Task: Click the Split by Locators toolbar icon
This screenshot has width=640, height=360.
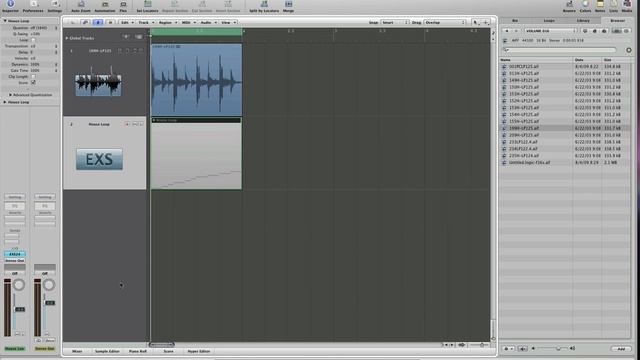Action: tap(264, 6)
